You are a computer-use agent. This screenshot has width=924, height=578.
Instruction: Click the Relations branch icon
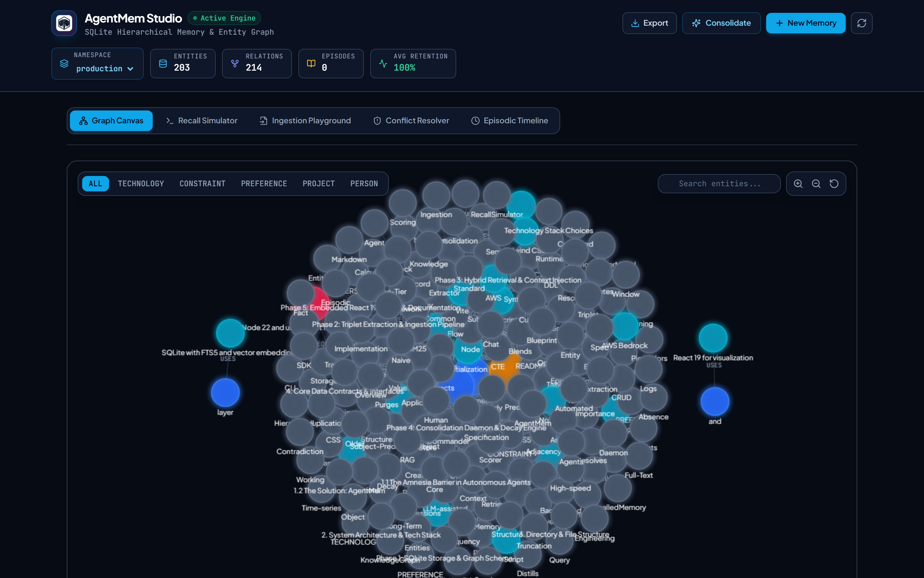(235, 64)
